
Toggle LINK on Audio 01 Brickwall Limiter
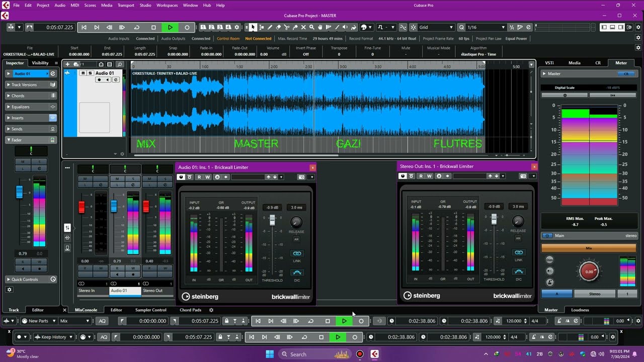click(297, 253)
